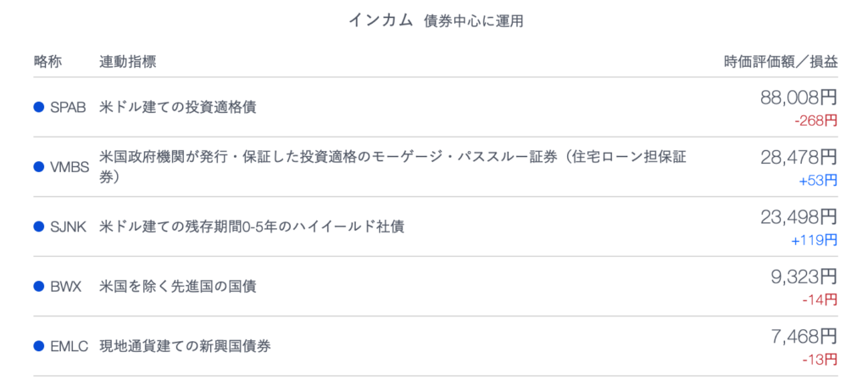Click the blue dot beside SJNK
The height and width of the screenshot is (386, 868).
(39, 227)
